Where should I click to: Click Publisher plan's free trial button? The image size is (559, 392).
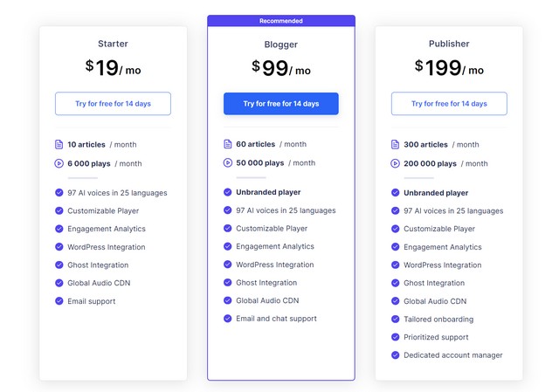449,104
